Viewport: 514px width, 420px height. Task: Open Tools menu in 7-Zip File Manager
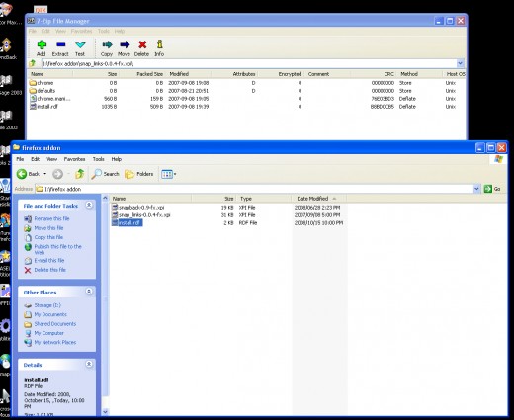pyautogui.click(x=104, y=31)
